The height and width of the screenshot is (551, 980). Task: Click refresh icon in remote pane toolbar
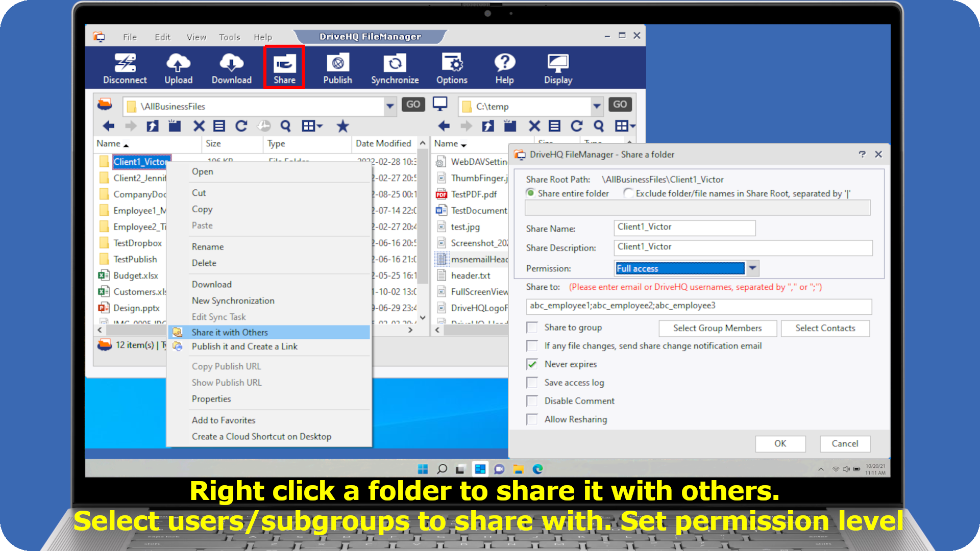click(x=241, y=126)
